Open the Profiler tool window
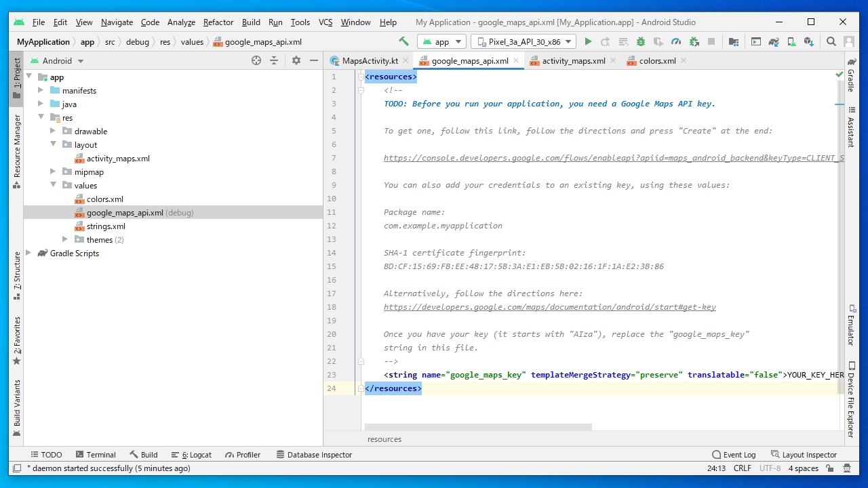Viewport: 868px width, 488px height. tap(243, 455)
